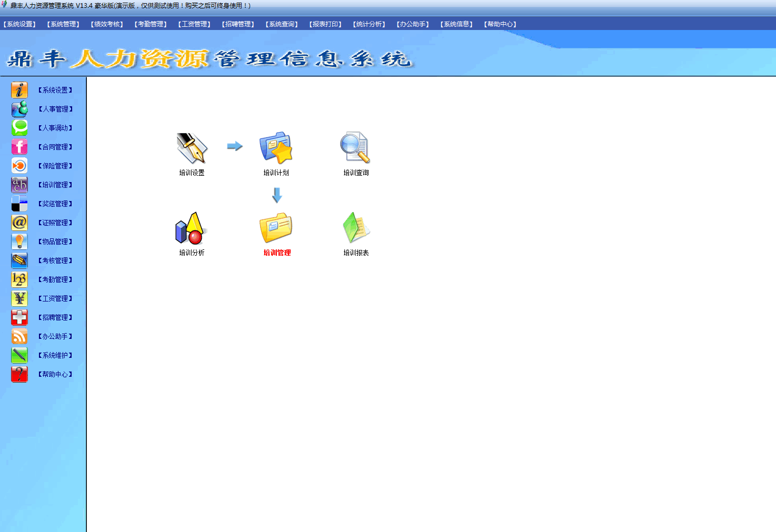Click the 培训管理 purple ab icon
The image size is (776, 532).
pyautogui.click(x=19, y=185)
